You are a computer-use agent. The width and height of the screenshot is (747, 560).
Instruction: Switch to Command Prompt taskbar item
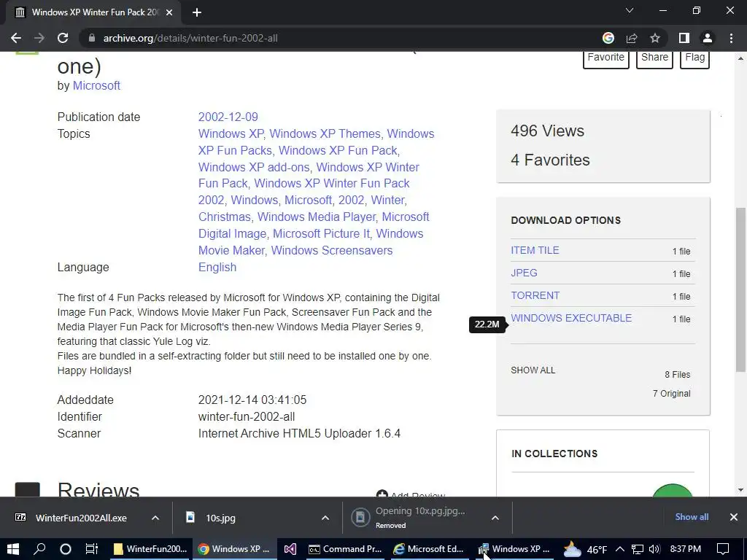346,549
